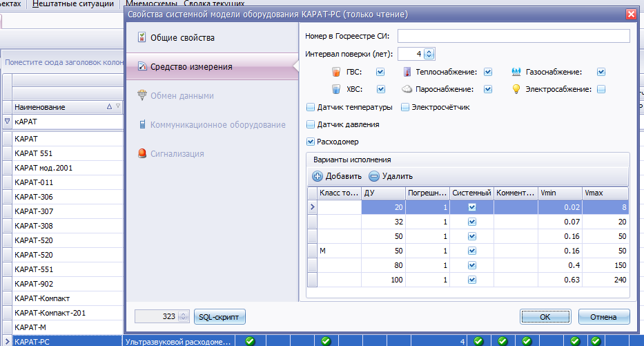Viewport: 644px width, 346px height.
Task: Click the row indicator arrow beside КАРАТ-РС
Action: pos(7,341)
